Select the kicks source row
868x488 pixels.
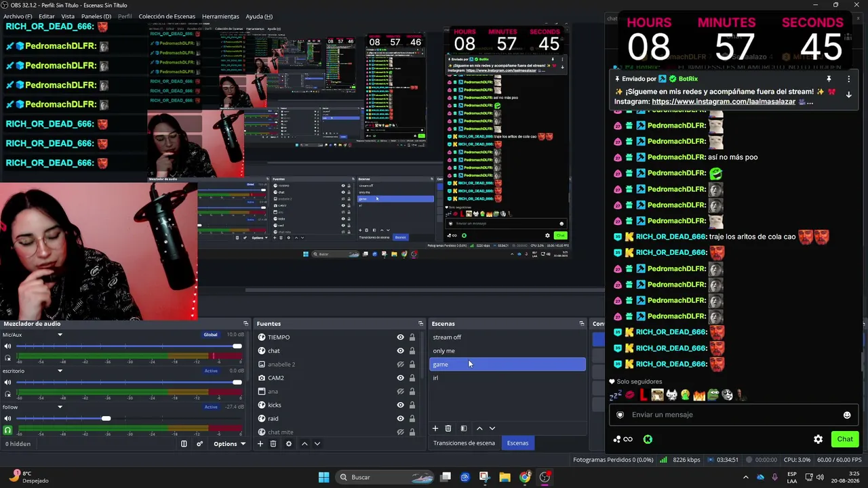pyautogui.click(x=339, y=405)
